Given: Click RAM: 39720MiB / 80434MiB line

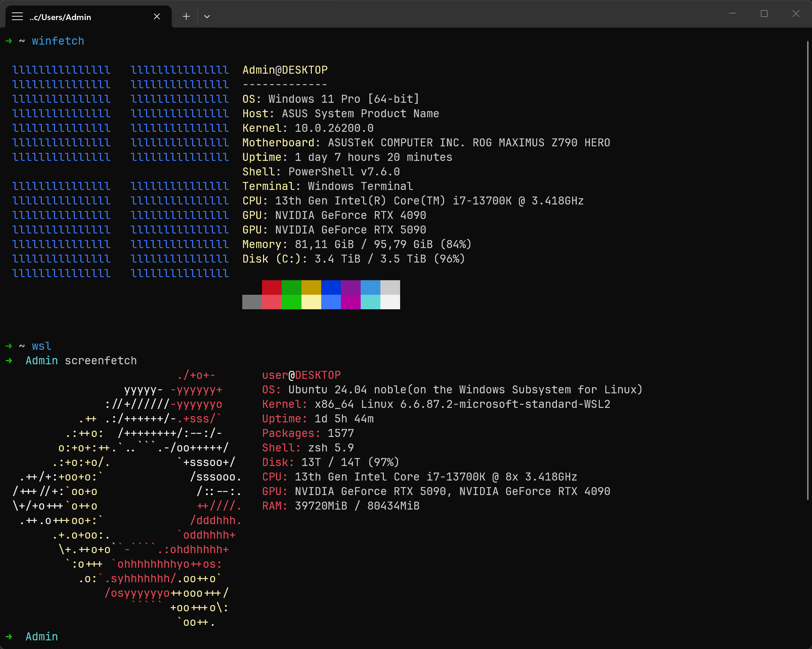Looking at the screenshot, I should pos(341,506).
